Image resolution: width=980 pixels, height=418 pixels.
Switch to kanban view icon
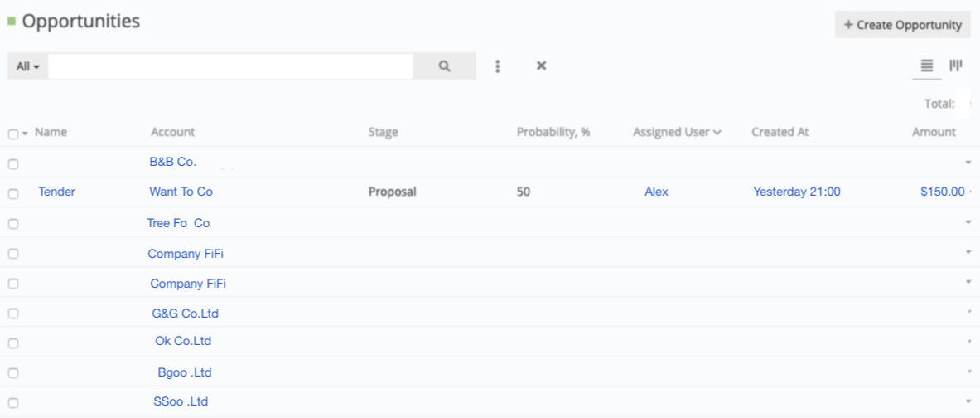[x=955, y=66]
